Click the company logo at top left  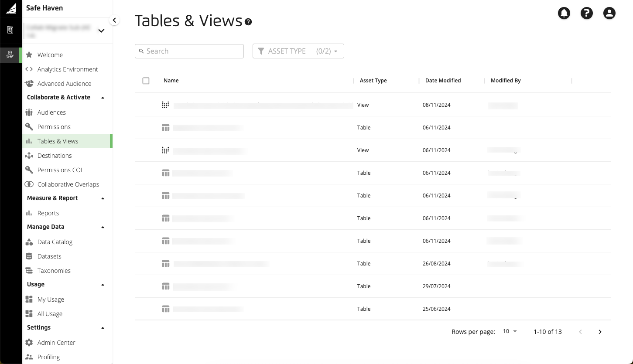tap(11, 8)
